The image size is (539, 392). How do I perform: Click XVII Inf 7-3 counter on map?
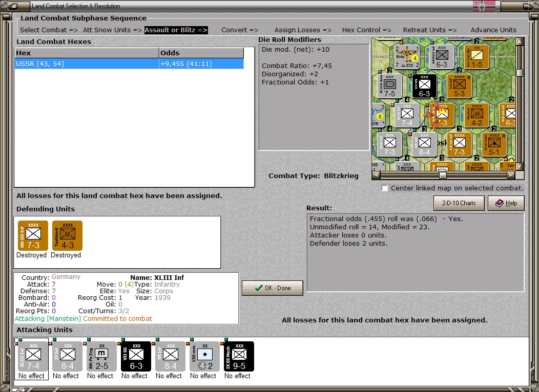pos(390,144)
